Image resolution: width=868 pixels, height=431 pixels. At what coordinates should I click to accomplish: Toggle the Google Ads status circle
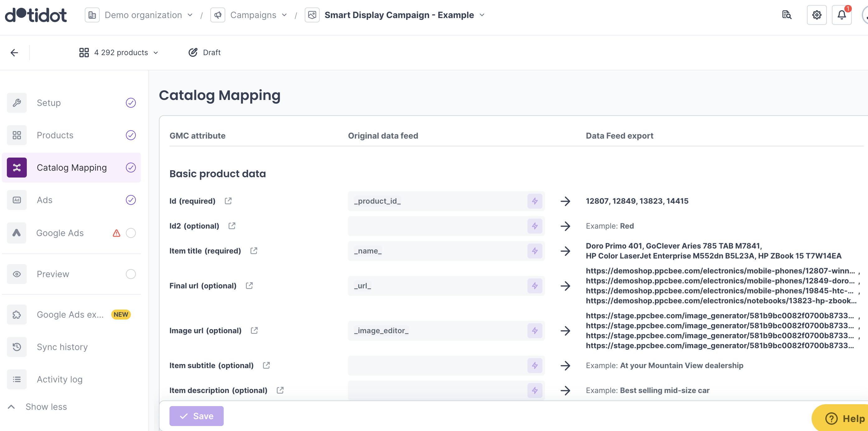click(x=131, y=233)
